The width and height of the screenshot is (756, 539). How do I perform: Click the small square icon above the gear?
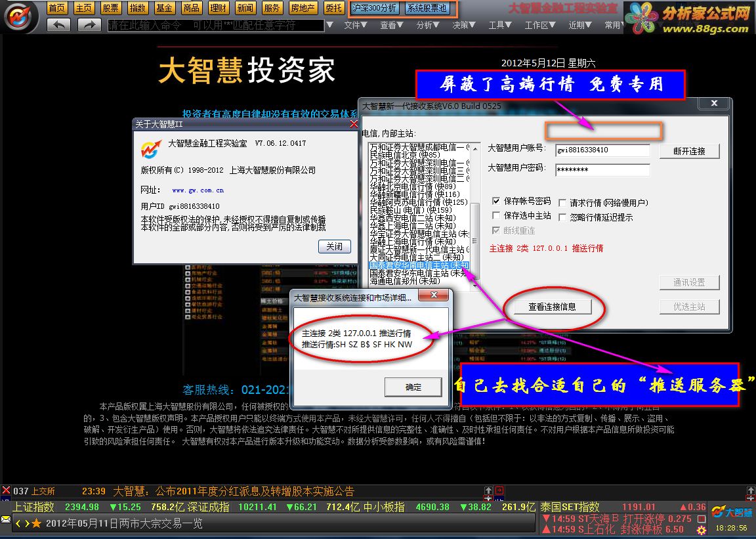tap(702, 519)
